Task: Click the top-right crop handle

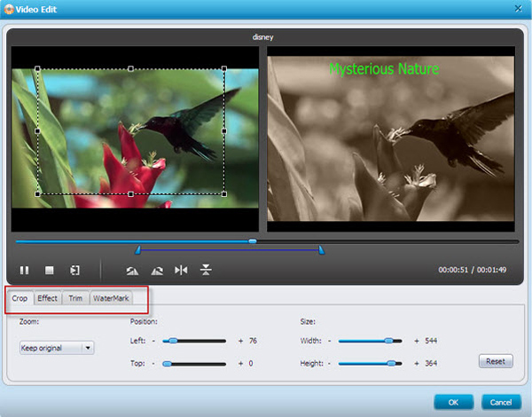Action: pos(224,69)
